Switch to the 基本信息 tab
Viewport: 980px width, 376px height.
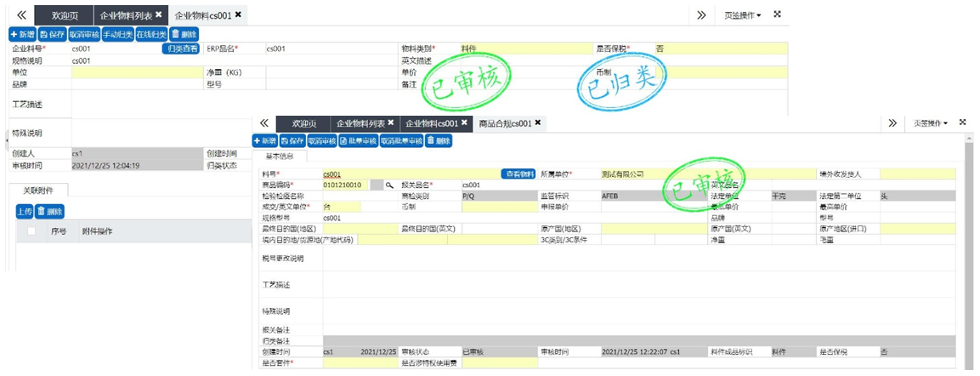[280, 156]
